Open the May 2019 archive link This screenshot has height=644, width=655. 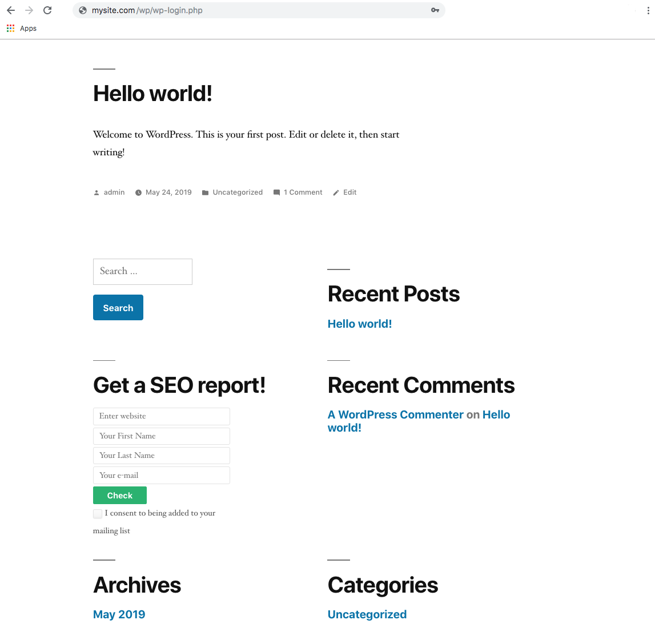click(119, 614)
